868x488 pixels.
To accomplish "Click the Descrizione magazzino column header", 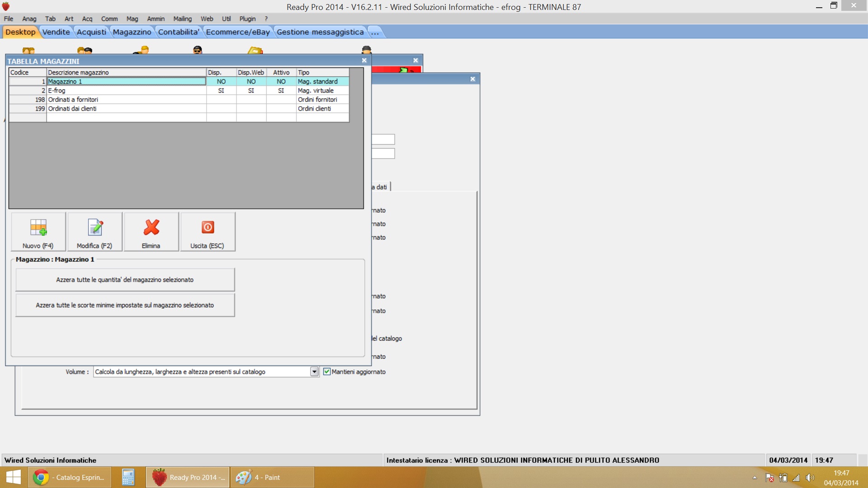I will tap(126, 72).
